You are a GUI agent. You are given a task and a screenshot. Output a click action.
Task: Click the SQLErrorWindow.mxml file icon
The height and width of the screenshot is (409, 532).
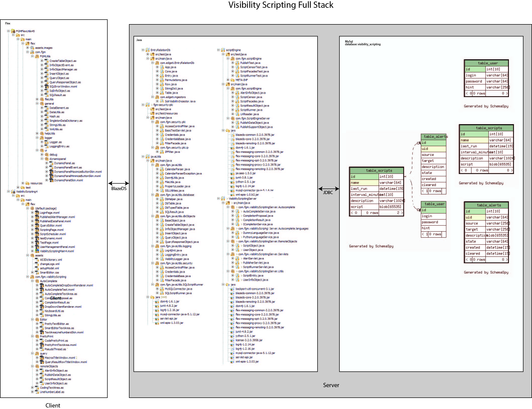pyautogui.click(x=47, y=86)
